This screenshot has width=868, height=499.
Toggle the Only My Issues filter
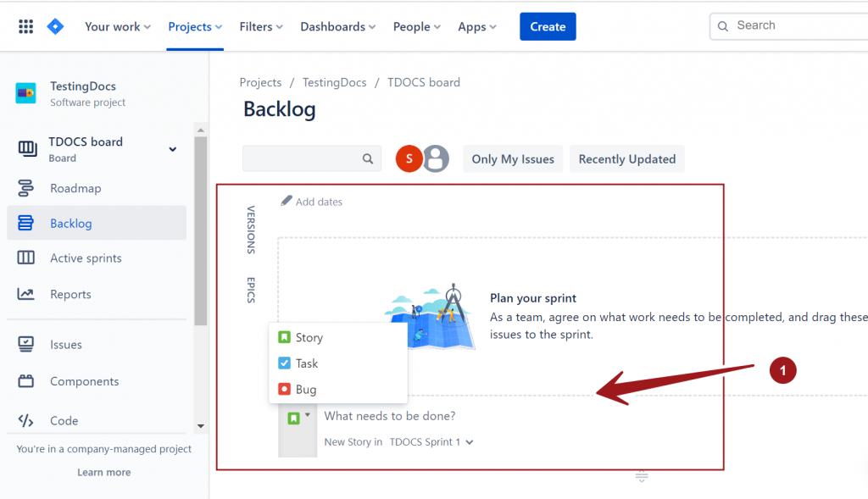[x=512, y=158]
